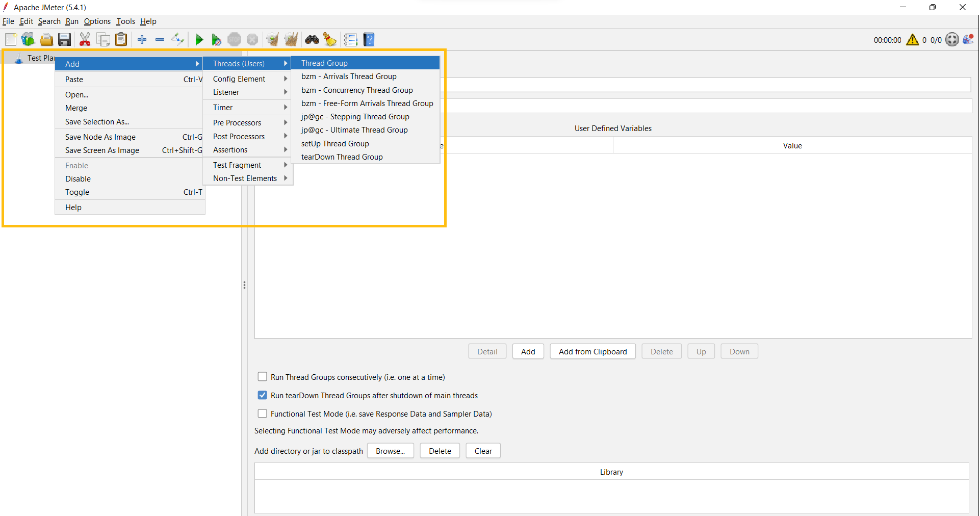The width and height of the screenshot is (980, 516).
Task: Click Merge in context menu
Action: tap(130, 108)
